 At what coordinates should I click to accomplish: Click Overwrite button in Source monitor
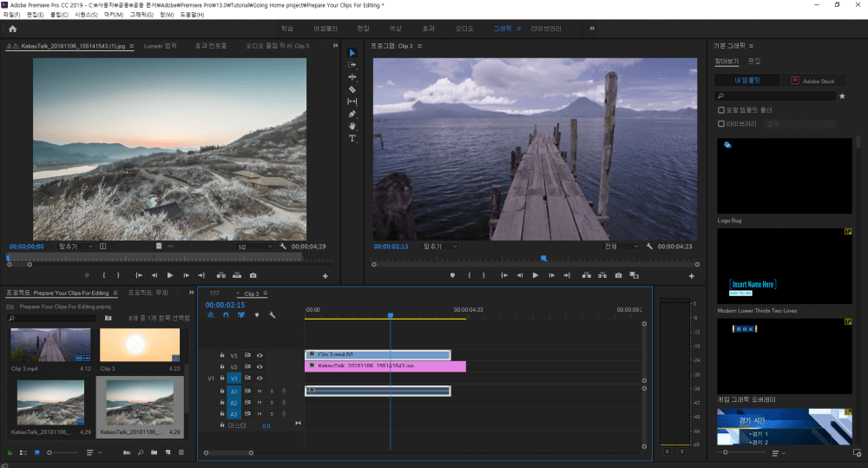[x=237, y=275]
